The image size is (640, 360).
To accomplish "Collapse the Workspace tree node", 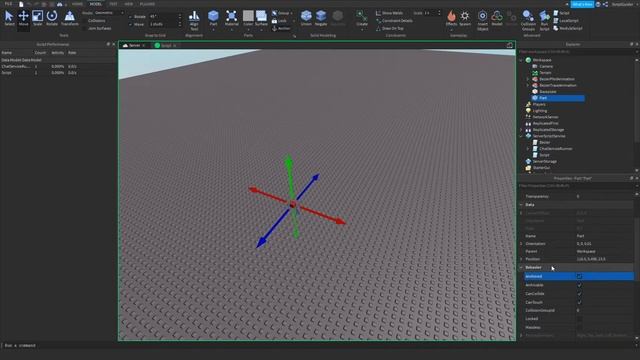I will [521, 60].
